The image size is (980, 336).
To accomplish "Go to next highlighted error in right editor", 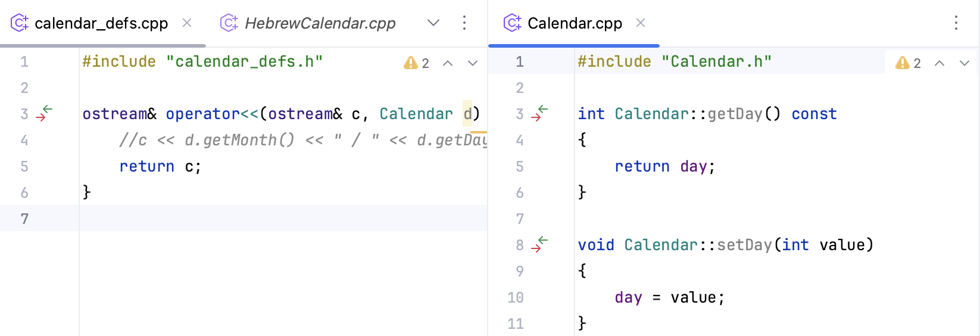I will point(965,63).
